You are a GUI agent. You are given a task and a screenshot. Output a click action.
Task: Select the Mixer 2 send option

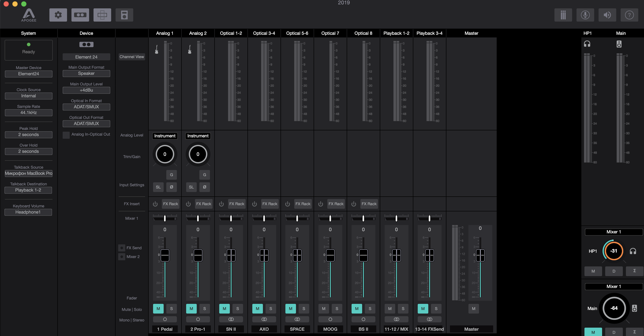click(122, 257)
